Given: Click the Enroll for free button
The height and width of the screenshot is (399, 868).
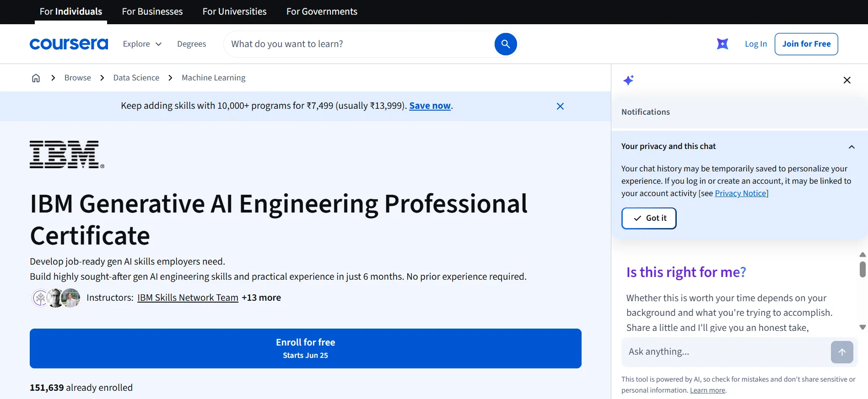Looking at the screenshot, I should (306, 348).
